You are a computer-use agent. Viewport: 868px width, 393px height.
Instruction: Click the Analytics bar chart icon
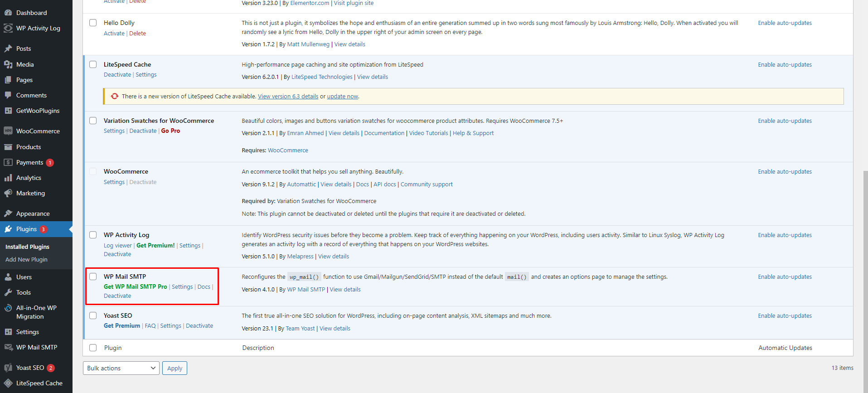click(8, 178)
